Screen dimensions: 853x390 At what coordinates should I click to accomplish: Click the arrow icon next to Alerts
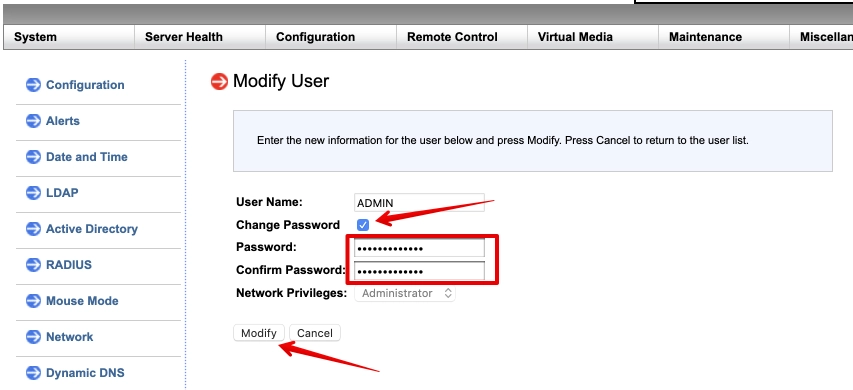click(x=33, y=121)
